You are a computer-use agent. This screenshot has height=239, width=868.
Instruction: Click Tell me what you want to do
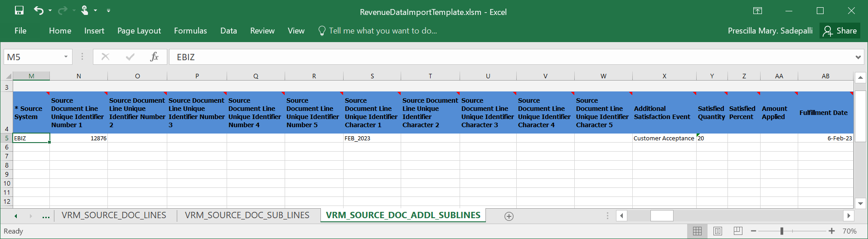(383, 31)
